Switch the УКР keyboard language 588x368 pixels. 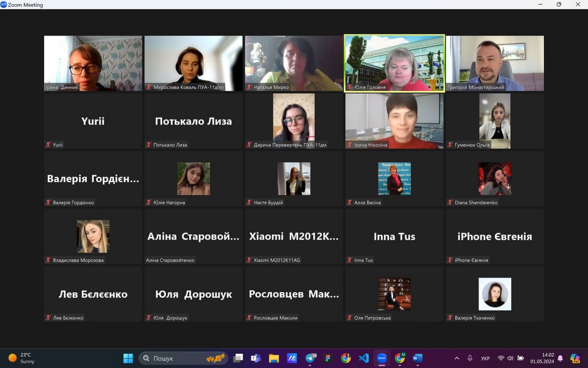485,358
